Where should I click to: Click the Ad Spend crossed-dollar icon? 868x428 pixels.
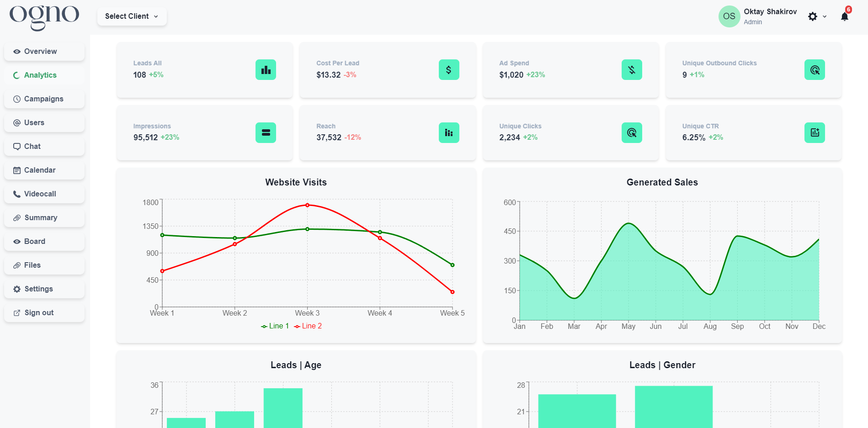(x=631, y=70)
